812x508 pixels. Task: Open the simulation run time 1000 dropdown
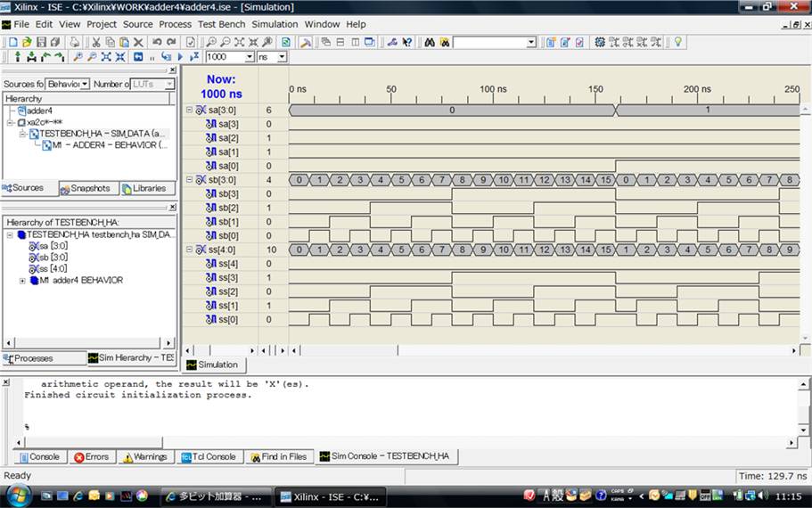pyautogui.click(x=250, y=57)
